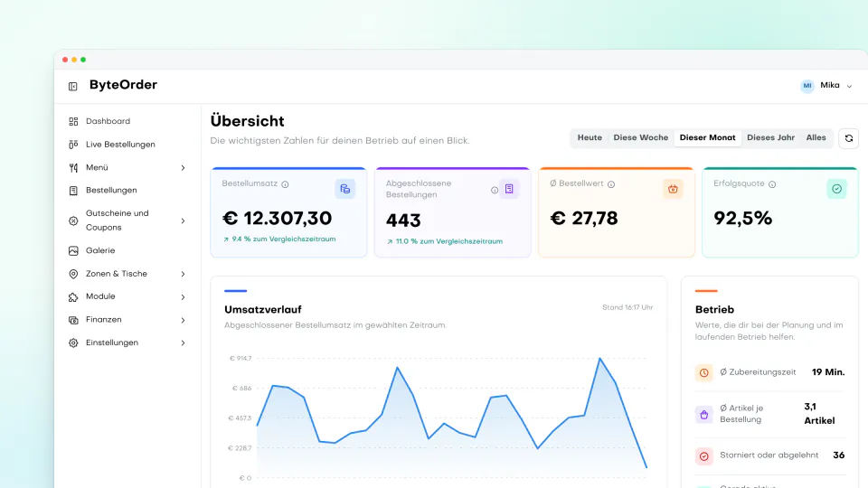The image size is (868, 488).
Task: Click the Betrieb panel heading
Action: (714, 309)
